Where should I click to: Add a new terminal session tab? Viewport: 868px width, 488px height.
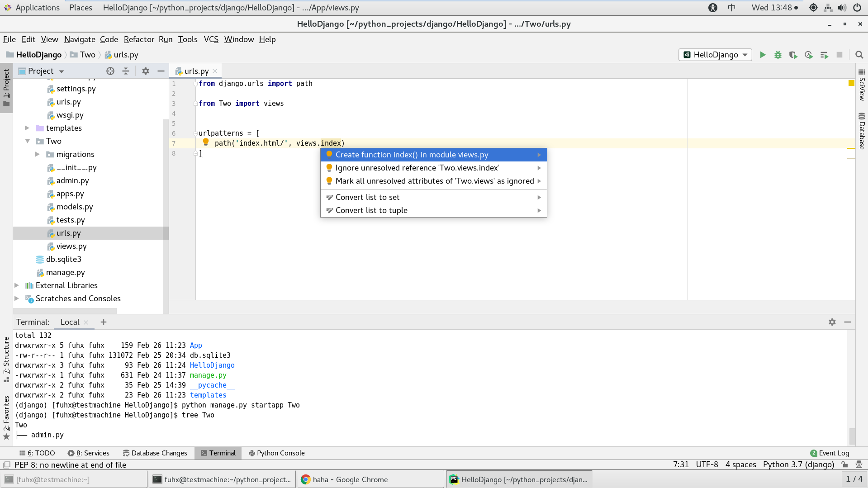104,322
